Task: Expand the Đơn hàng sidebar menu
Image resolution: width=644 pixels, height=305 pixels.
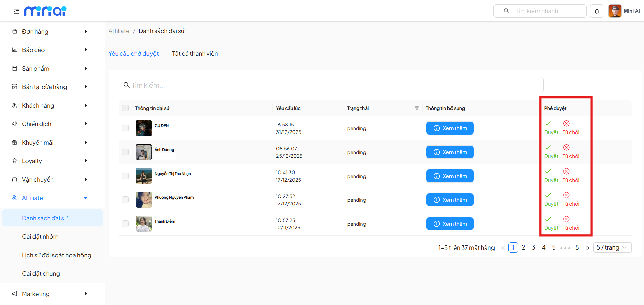Action: pos(50,32)
